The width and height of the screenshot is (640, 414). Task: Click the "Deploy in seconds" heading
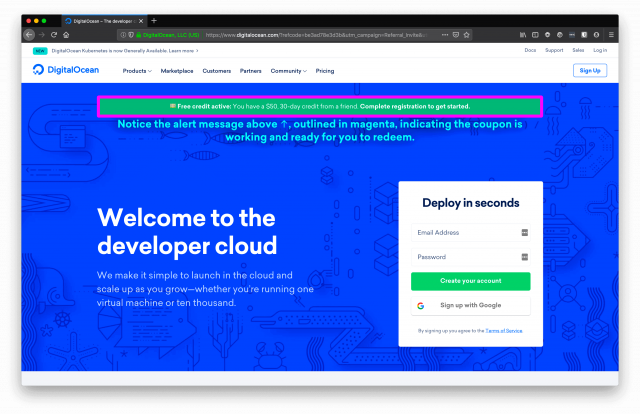tap(471, 203)
